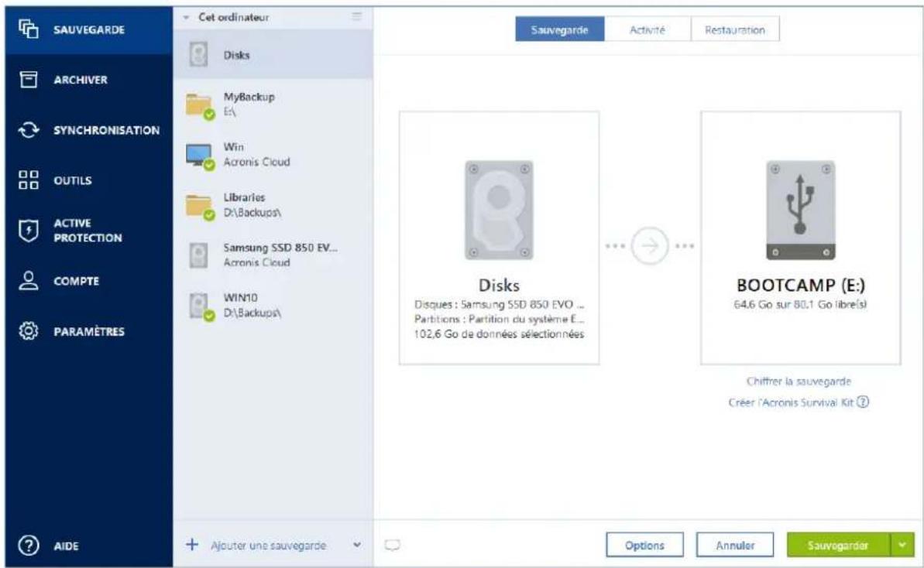This screenshot has height=568, width=924.
Task: Click the green Sauvegarder button
Action: [837, 545]
